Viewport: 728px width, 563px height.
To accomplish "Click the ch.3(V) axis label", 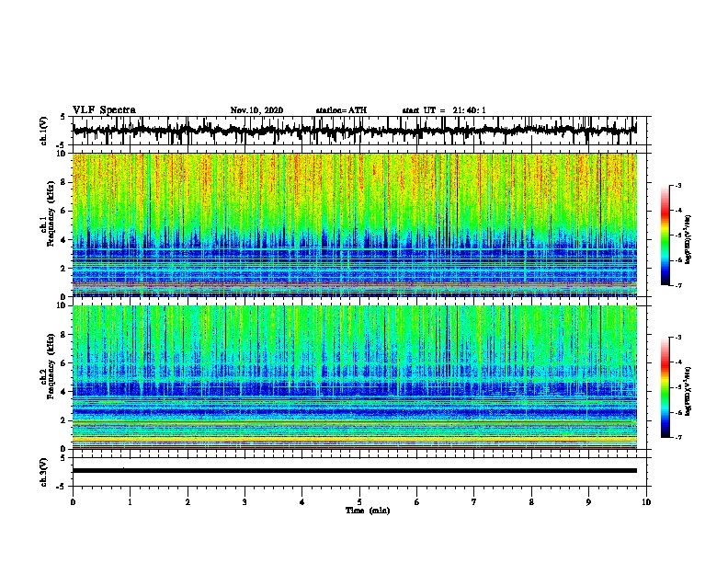I will tap(44, 472).
